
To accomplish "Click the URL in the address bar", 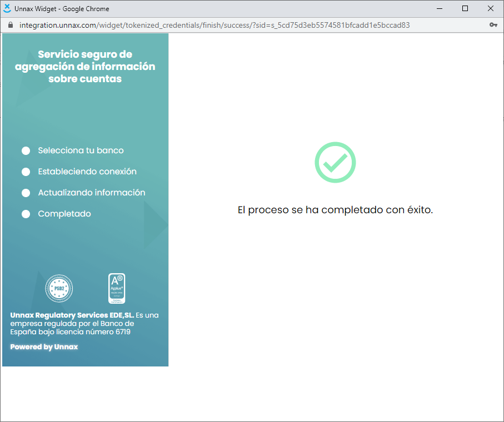I will click(214, 25).
